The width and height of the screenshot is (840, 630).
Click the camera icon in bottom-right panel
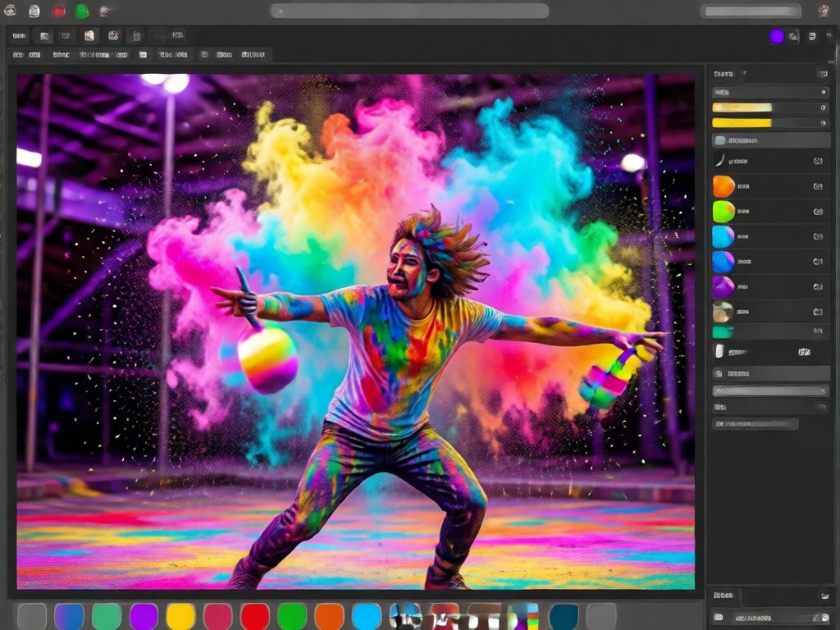click(719, 618)
